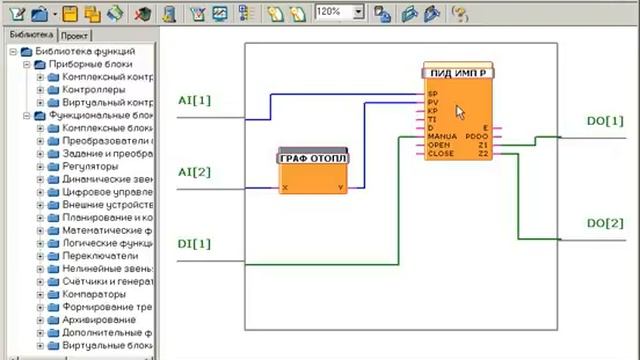The height and width of the screenshot is (360, 640).
Task: Click the second blue printer-like toolbar icon
Action: pos(432,14)
